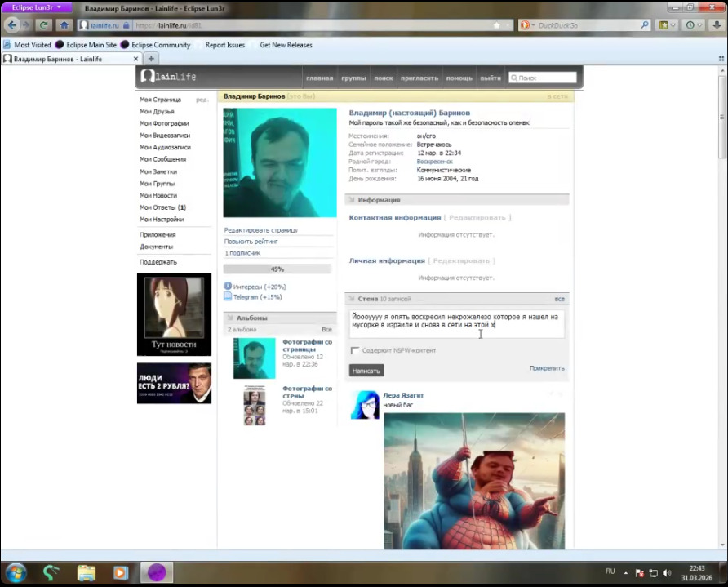The image size is (728, 587).
Task: Reload the page with the refresh icon
Action: coord(43,25)
